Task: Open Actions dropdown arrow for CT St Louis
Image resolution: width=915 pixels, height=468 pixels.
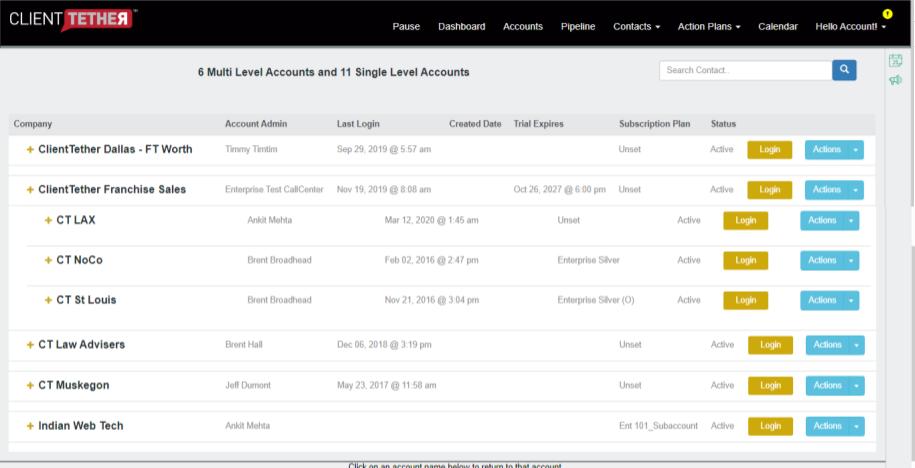Action: pyautogui.click(x=851, y=300)
